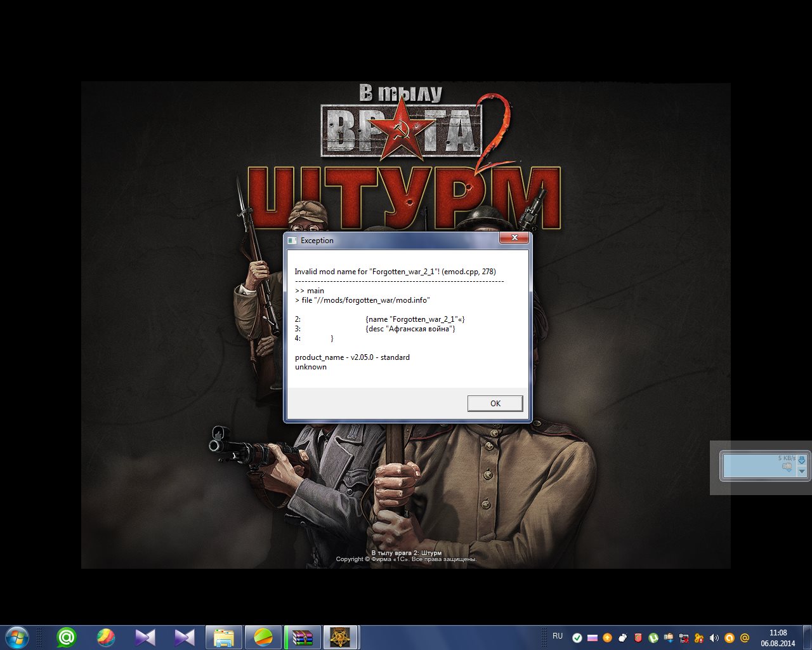The width and height of the screenshot is (812, 650).
Task: Switch to the orange-green ball browser window
Action: click(x=263, y=637)
